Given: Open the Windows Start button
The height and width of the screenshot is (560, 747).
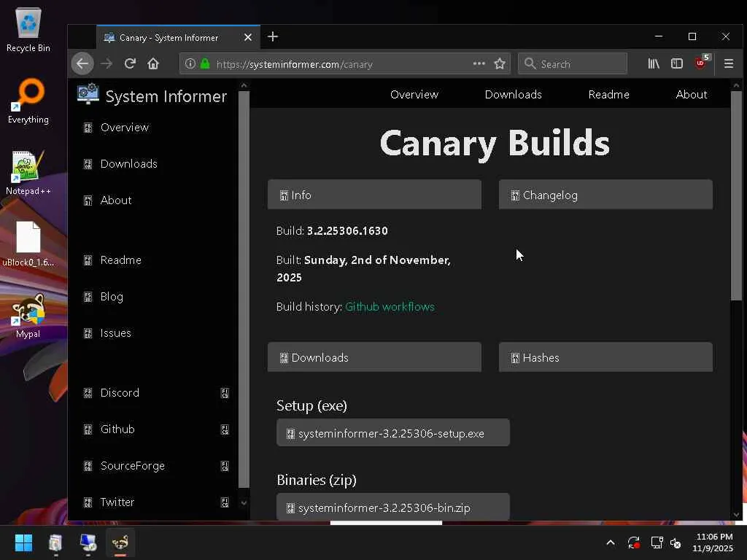Looking at the screenshot, I should tap(23, 542).
